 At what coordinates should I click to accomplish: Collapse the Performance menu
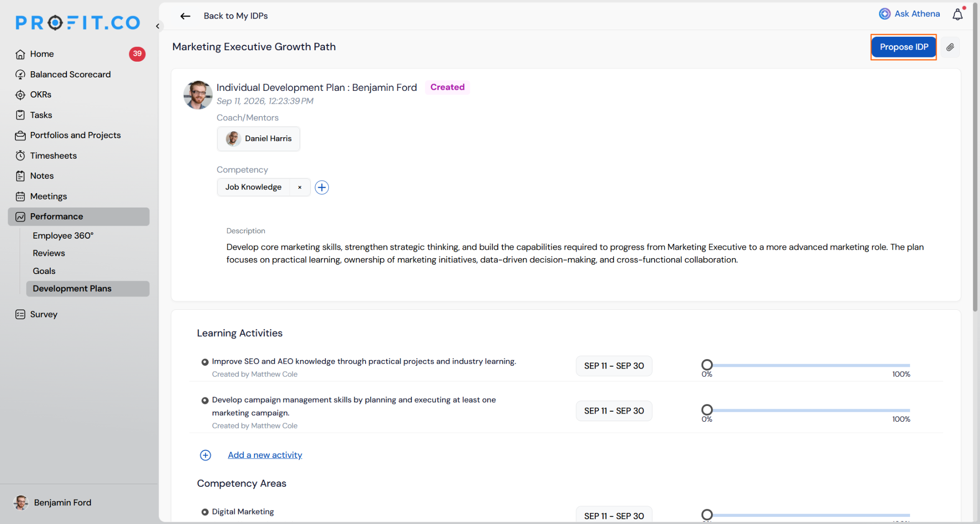point(78,217)
